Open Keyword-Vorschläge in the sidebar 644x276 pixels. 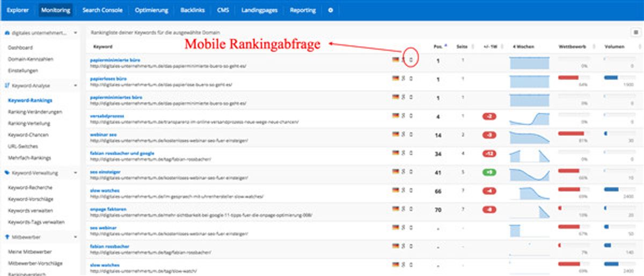click(31, 199)
